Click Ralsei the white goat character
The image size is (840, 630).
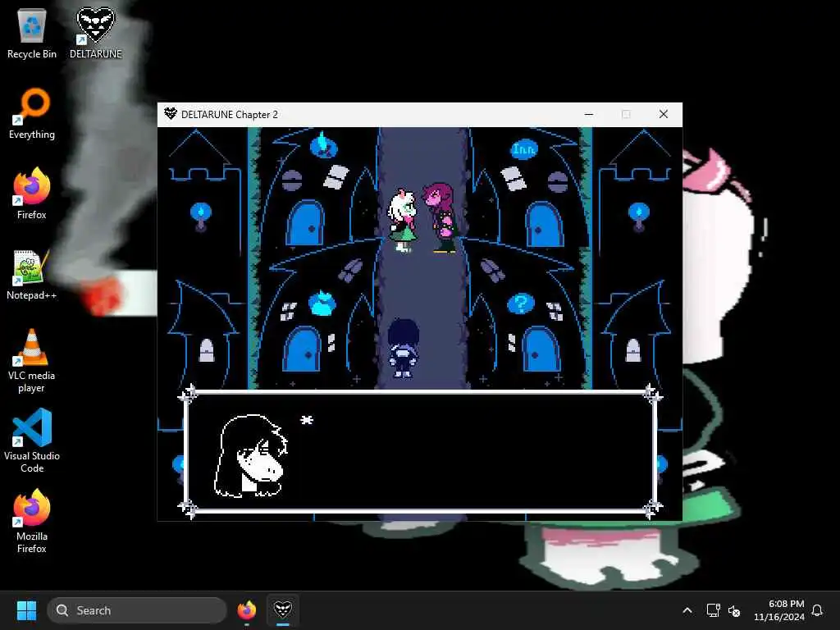point(402,220)
